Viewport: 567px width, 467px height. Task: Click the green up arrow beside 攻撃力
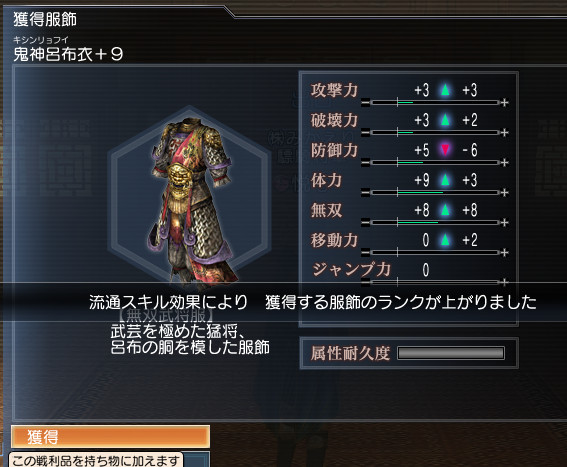pos(446,90)
